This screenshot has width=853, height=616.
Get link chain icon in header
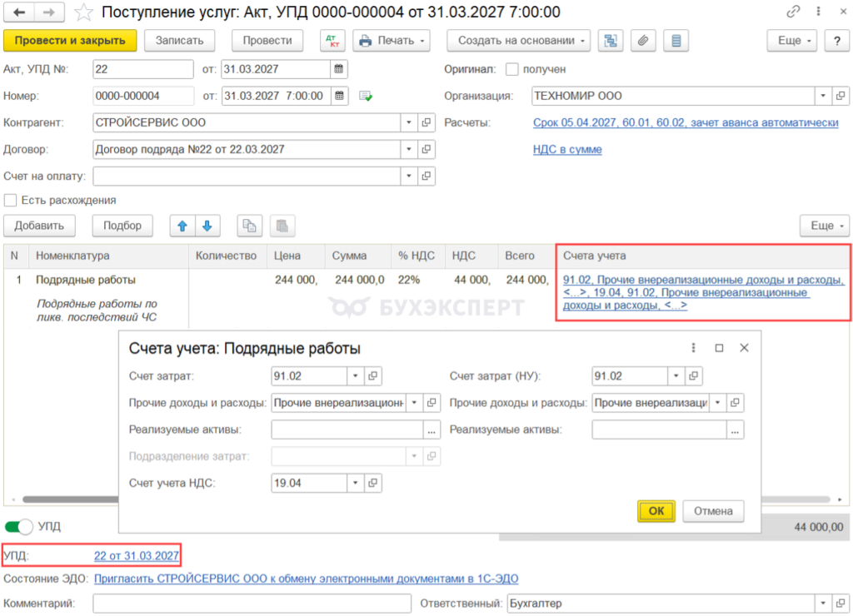[x=793, y=12]
